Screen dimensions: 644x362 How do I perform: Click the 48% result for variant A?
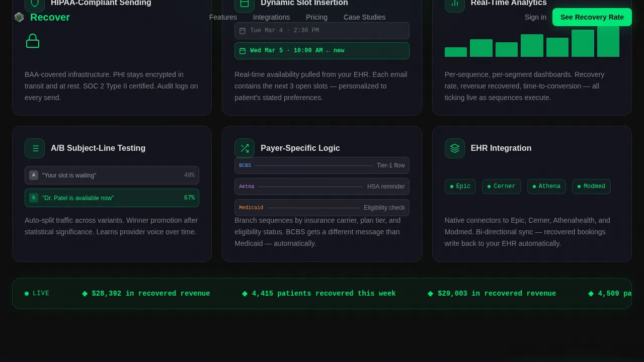189,175
